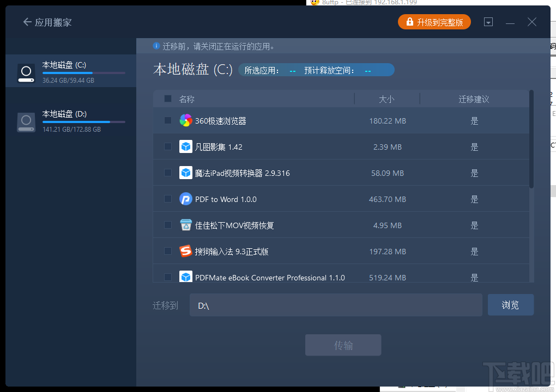Click the 升级到完整版 upgrade button
Screen dimensions: 556x392
pos(434,22)
